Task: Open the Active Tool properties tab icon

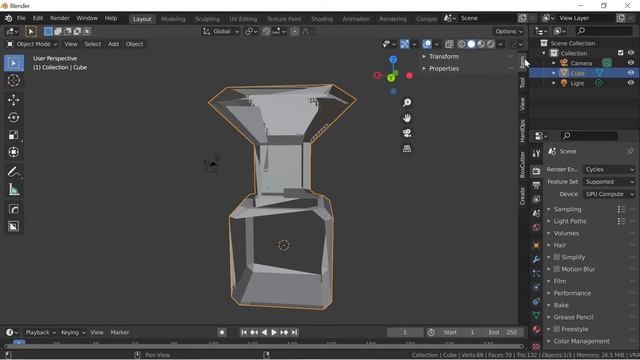Action: point(536,153)
